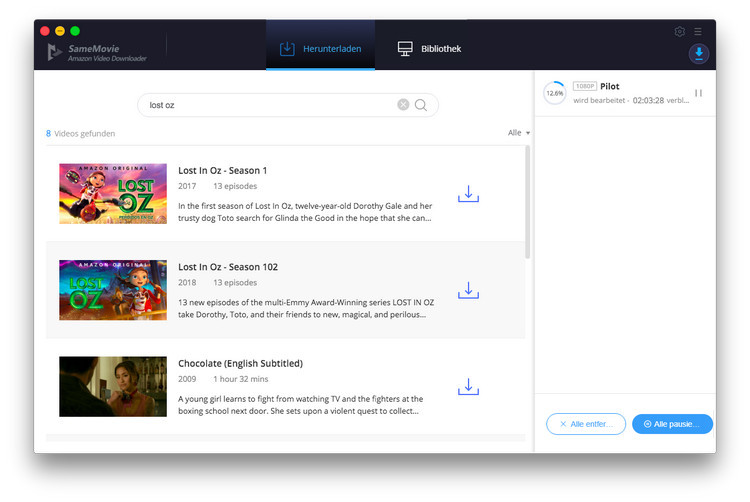Click the 2017 year of Season 1

click(187, 186)
